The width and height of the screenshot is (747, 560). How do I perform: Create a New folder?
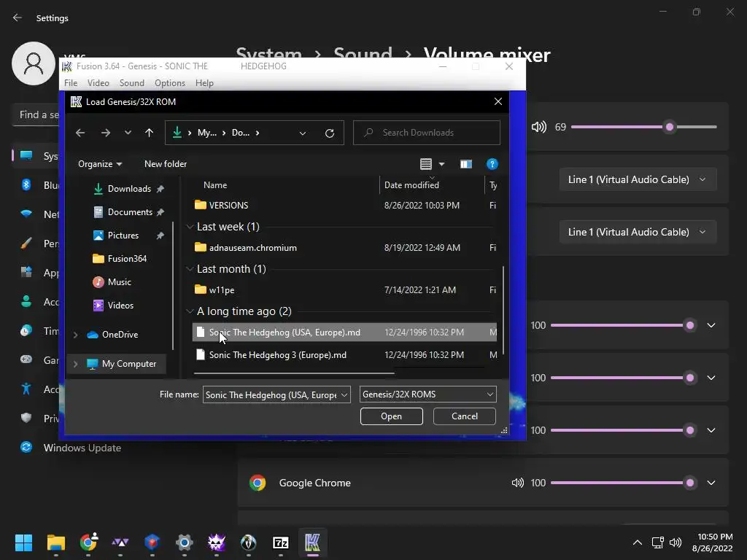point(166,164)
